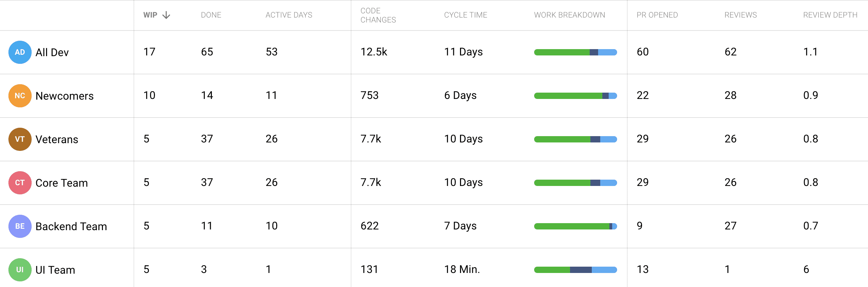Open the Backend Team BE avatar

pyautogui.click(x=20, y=226)
